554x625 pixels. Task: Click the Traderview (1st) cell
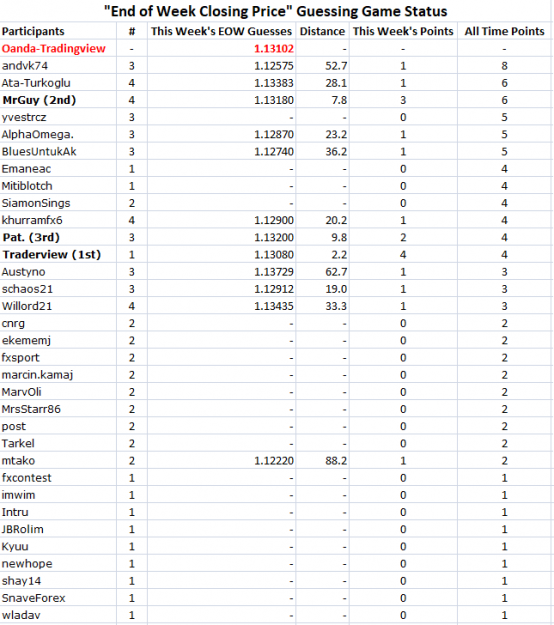[x=52, y=254]
